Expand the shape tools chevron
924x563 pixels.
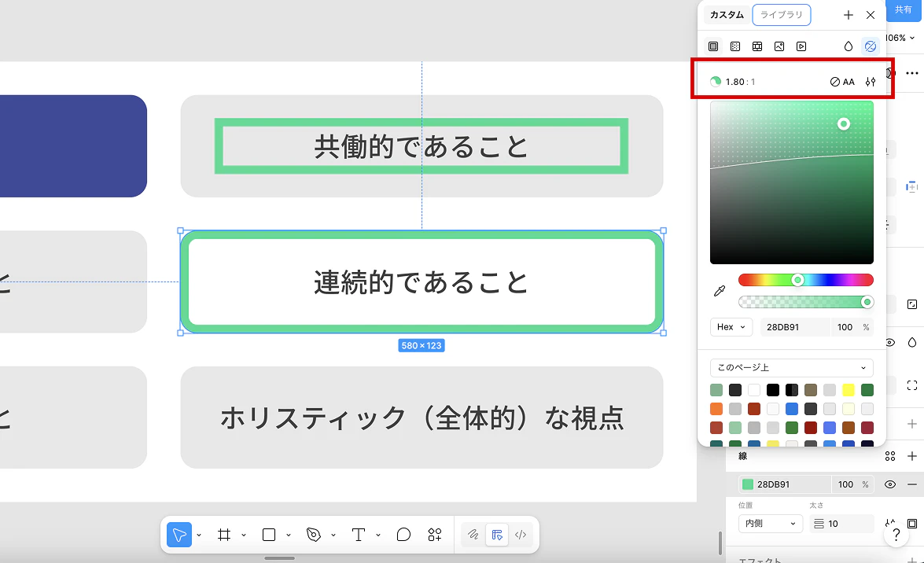[x=288, y=535]
